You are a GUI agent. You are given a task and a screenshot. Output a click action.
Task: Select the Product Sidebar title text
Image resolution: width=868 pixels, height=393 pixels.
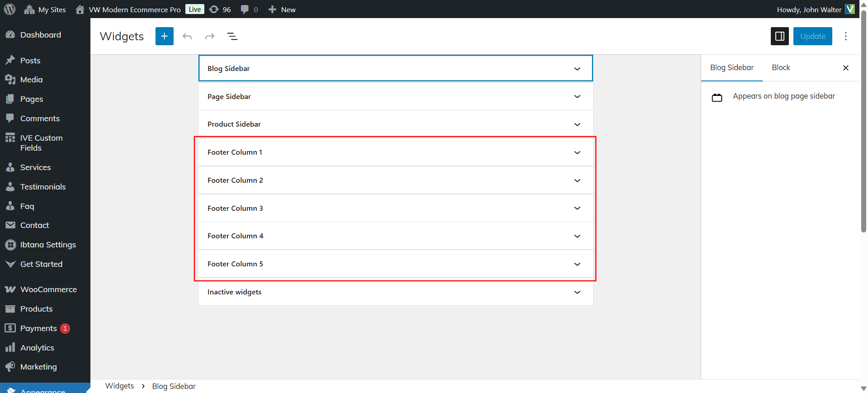pyautogui.click(x=234, y=124)
